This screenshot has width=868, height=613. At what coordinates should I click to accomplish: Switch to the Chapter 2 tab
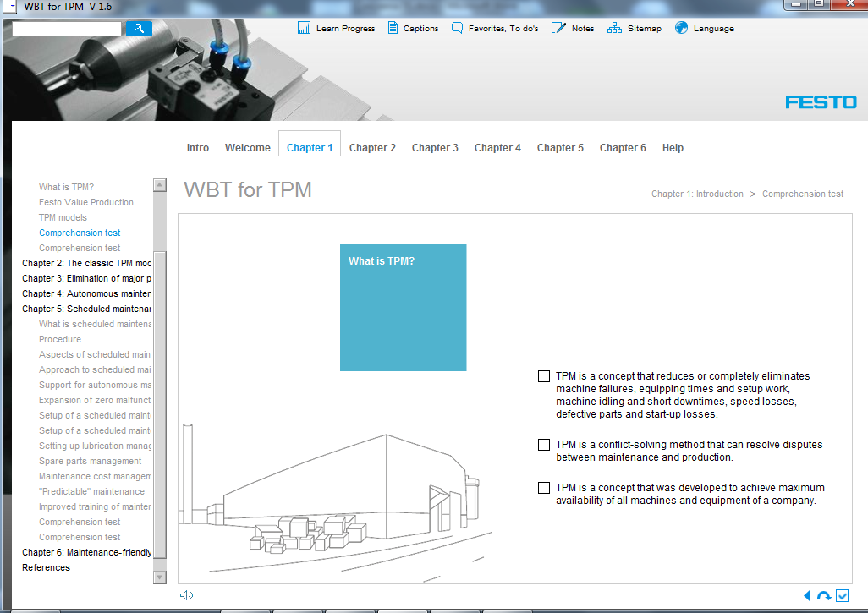372,148
